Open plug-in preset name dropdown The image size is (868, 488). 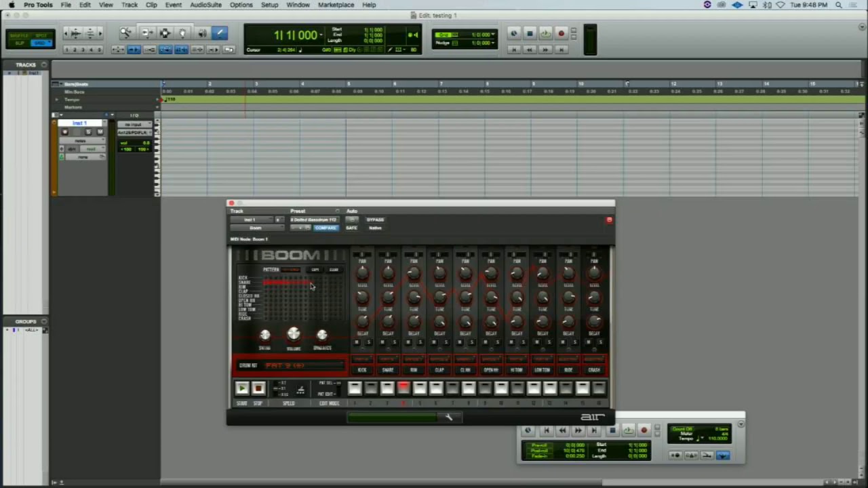(314, 220)
